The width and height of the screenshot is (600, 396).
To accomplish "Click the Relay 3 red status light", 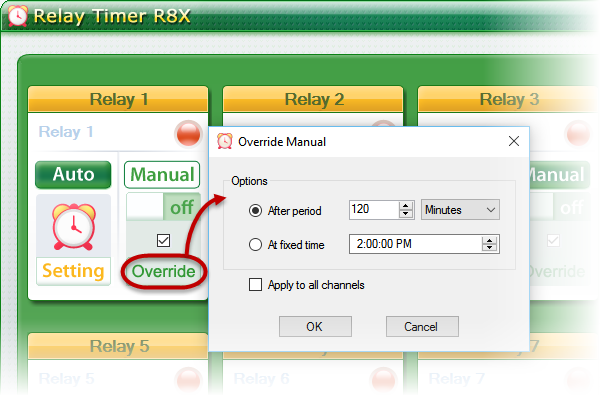I will tap(578, 134).
